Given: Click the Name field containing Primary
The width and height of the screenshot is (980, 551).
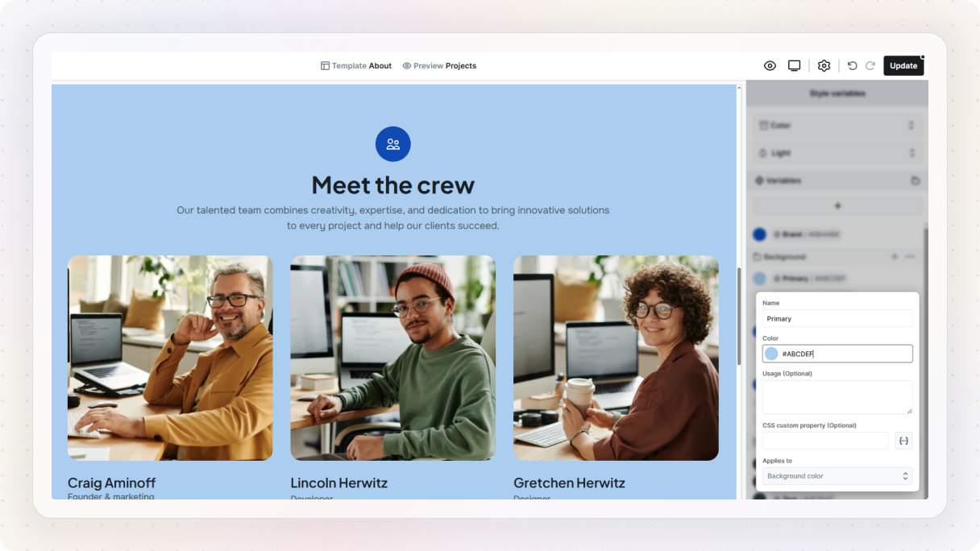Looking at the screenshot, I should [x=837, y=319].
